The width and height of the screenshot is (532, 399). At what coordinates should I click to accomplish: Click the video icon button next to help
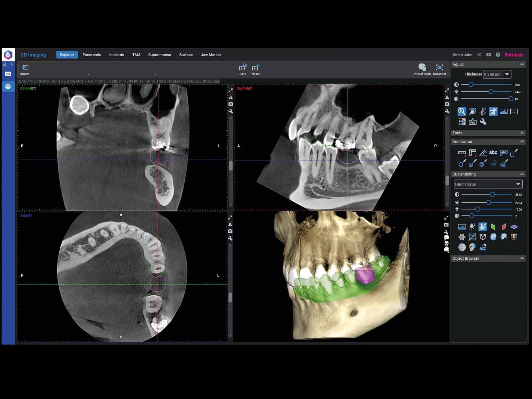pyautogui.click(x=488, y=55)
